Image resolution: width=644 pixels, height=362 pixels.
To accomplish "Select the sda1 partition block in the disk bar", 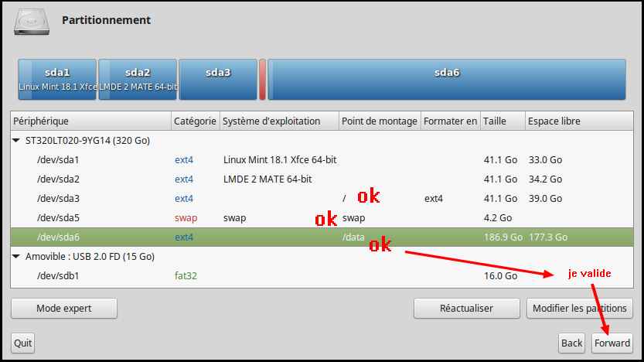I will pos(57,80).
